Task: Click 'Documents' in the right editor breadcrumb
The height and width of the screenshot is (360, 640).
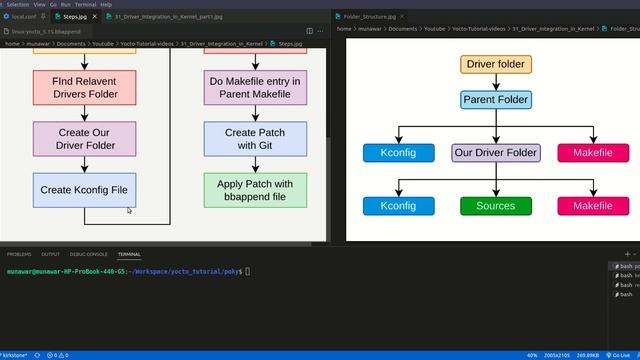Action: tap(402, 29)
